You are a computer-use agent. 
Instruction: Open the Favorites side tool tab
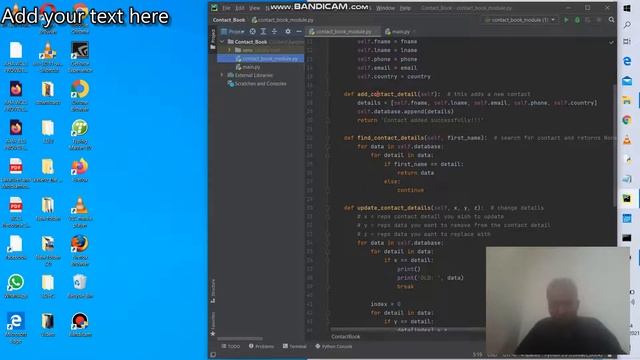pyautogui.click(x=213, y=324)
